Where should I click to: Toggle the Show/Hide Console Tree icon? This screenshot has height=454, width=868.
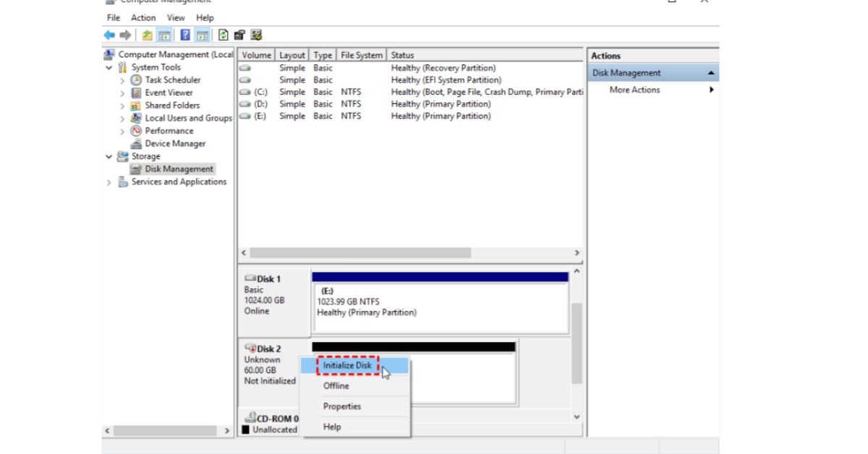coord(164,35)
